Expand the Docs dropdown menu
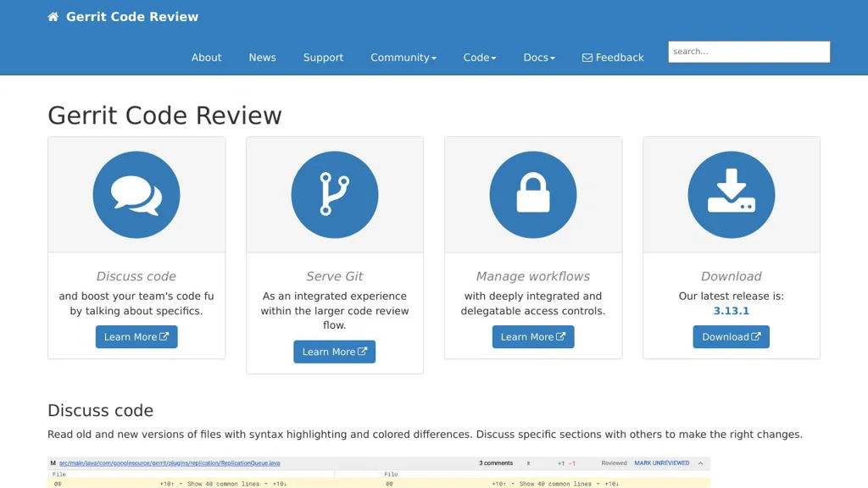 point(539,58)
